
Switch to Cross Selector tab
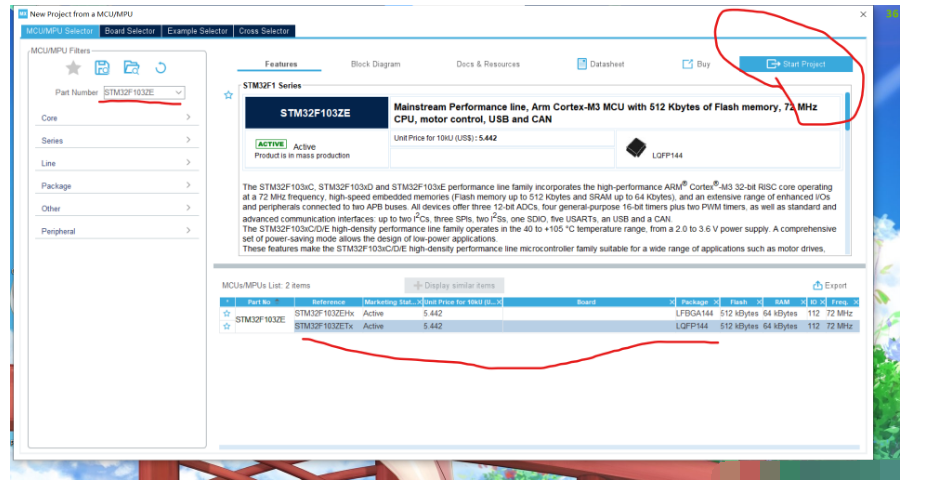[x=264, y=31]
